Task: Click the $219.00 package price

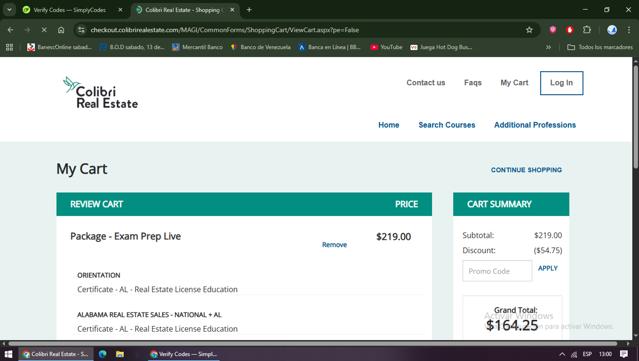Action: (393, 237)
